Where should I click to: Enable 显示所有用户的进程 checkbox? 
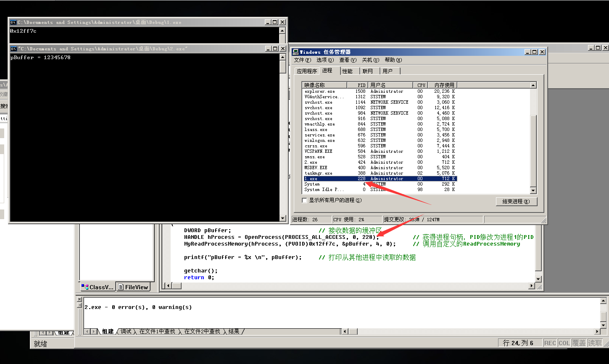click(x=305, y=200)
